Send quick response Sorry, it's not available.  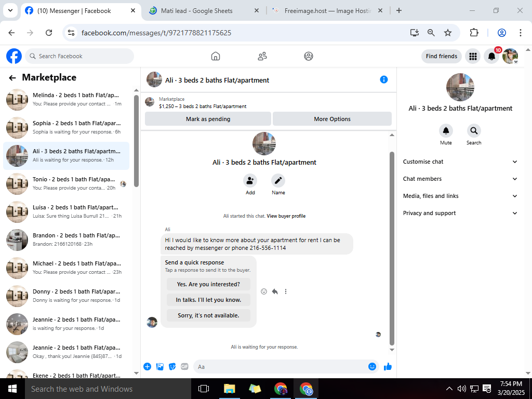point(208,315)
